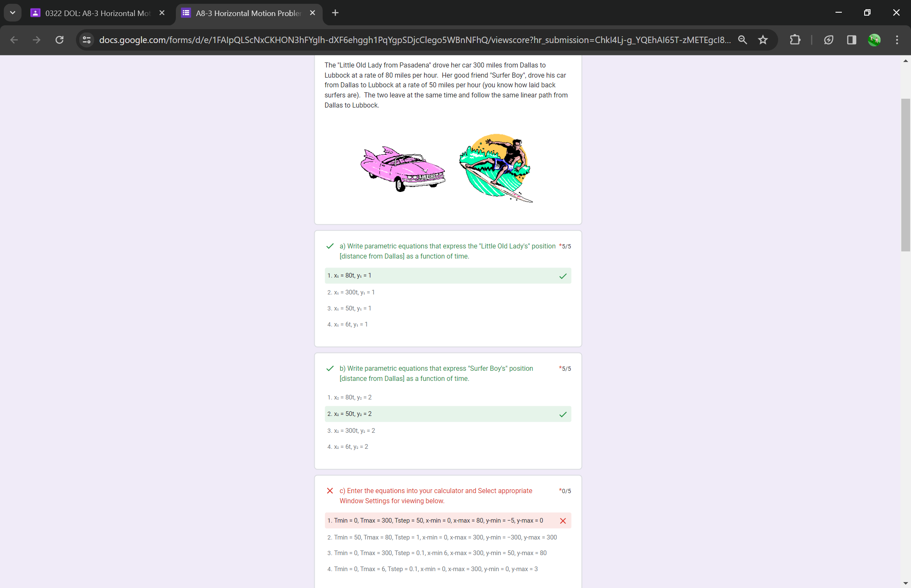
Task: Close the A8-3 Horizontal Motion Problem tab
Action: [313, 13]
